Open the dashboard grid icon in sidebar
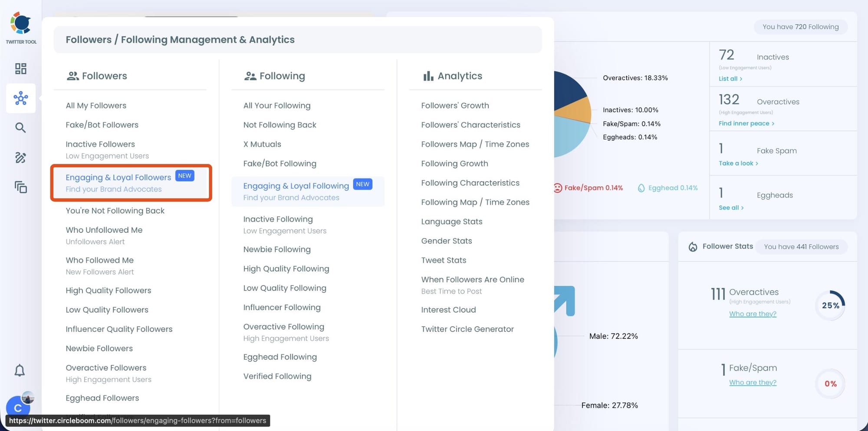Image resolution: width=868 pixels, height=431 pixels. [x=20, y=69]
